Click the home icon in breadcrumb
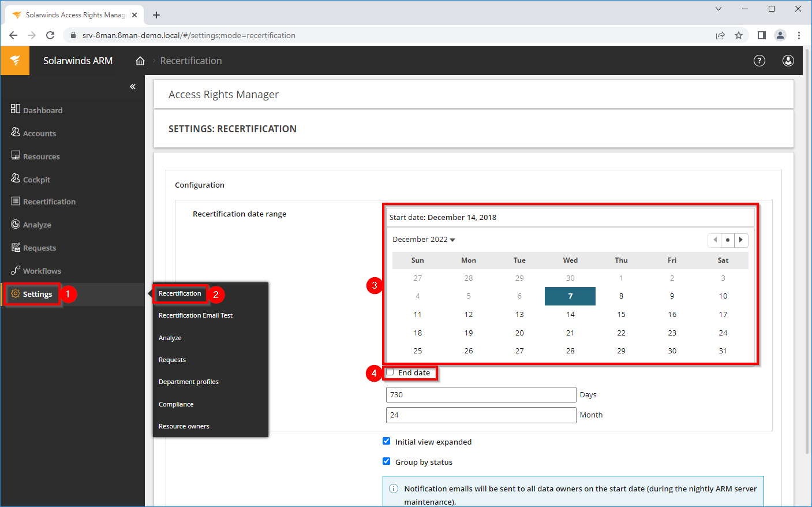This screenshot has width=812, height=507. [140, 61]
